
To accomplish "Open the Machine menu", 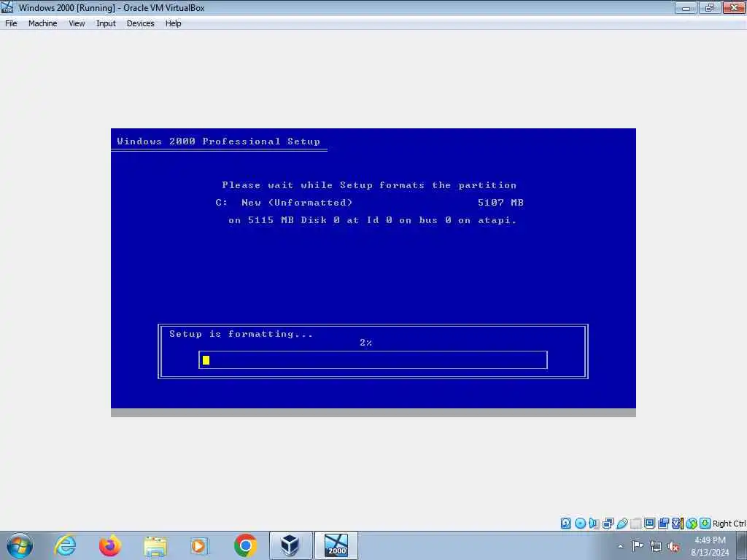I will (x=42, y=23).
